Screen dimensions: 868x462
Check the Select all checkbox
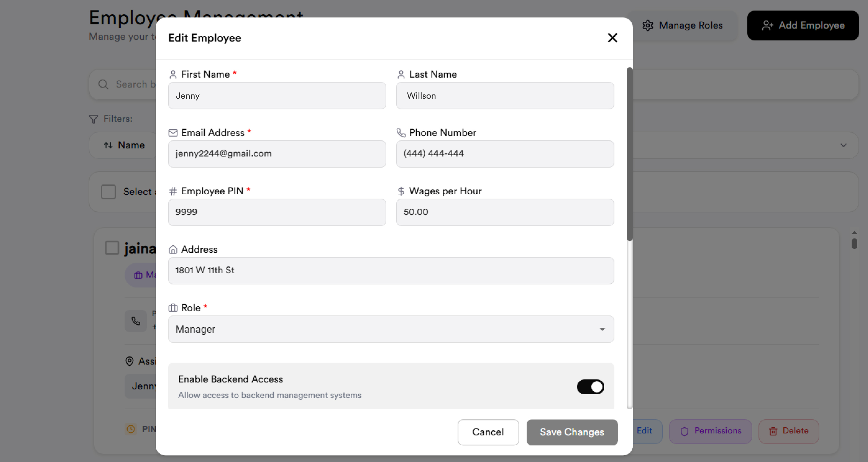pyautogui.click(x=109, y=192)
